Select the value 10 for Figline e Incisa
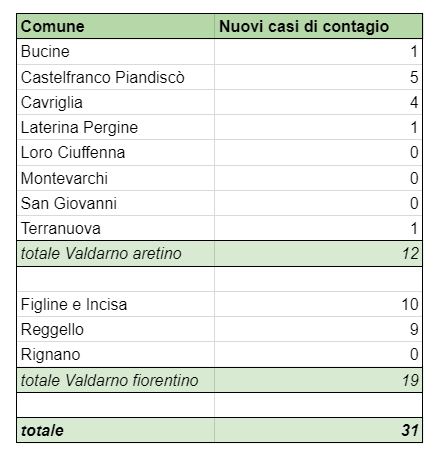Viewport: 433px width, 458px height. click(x=410, y=304)
